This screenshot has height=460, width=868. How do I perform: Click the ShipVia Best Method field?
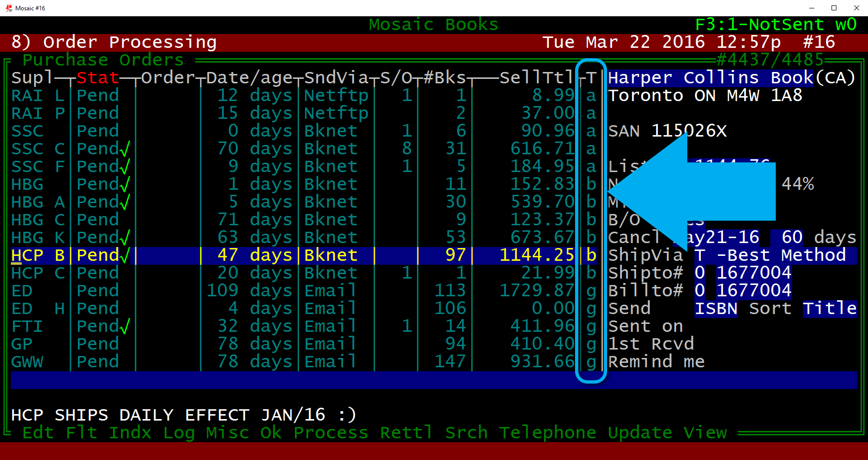[x=775, y=255]
